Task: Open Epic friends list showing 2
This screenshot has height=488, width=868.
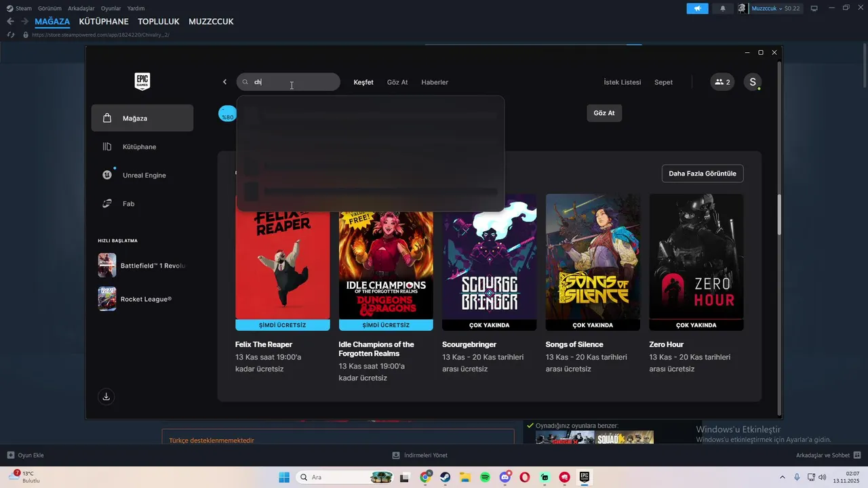Action: tap(722, 82)
